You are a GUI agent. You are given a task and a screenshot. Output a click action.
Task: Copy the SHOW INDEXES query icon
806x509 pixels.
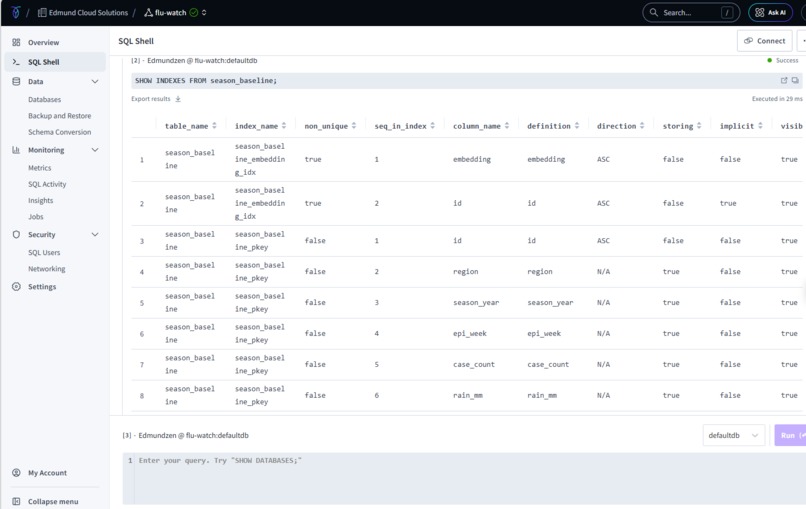click(795, 80)
